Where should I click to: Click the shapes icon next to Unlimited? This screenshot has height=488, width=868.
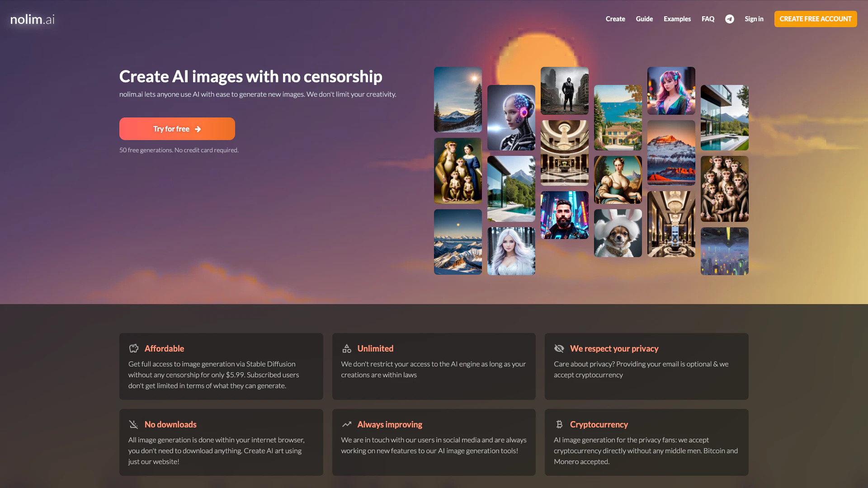coord(347,348)
